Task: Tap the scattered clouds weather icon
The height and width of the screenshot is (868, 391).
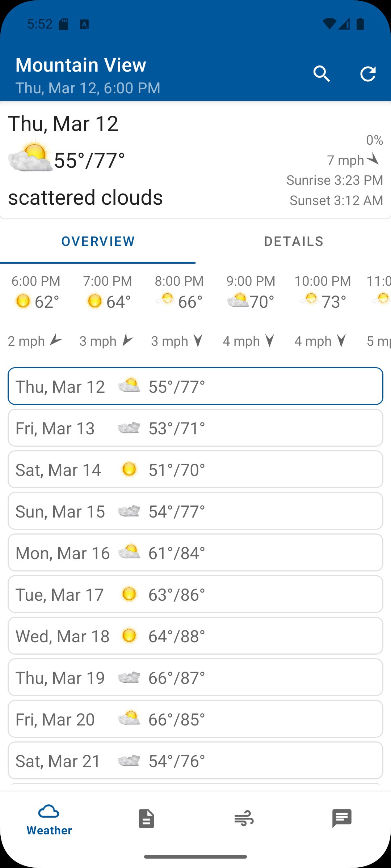Action: point(30,156)
